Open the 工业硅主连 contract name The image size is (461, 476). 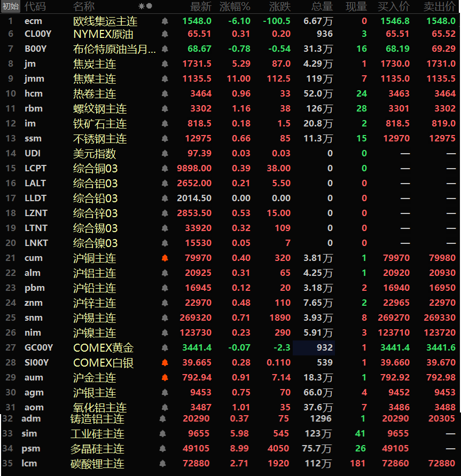point(97,433)
